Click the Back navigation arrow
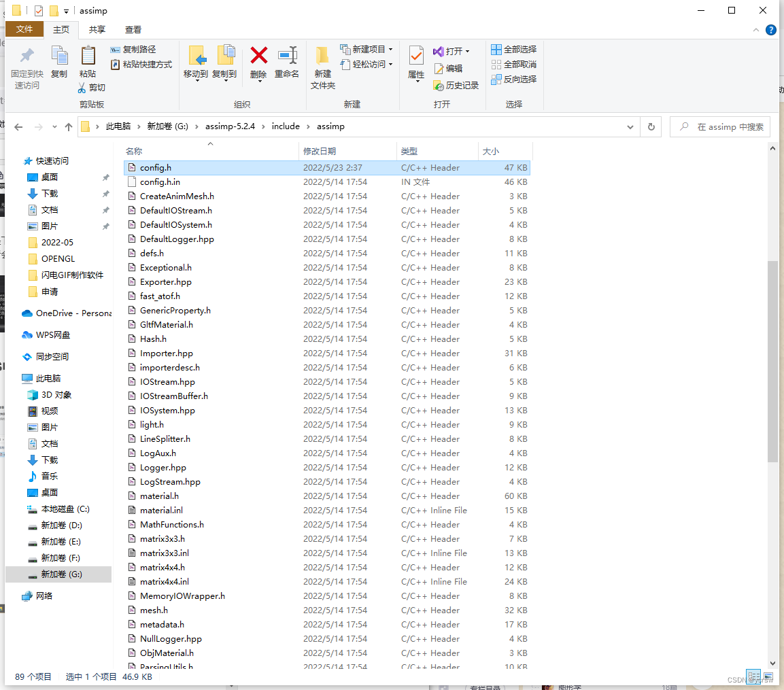This screenshot has width=784, height=690. click(x=18, y=127)
